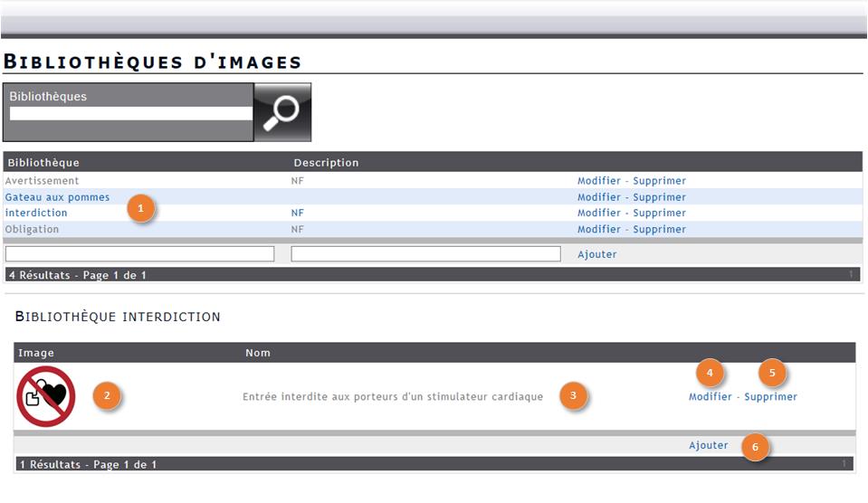Screen dimensions: 868x503
Task: Click Modifier for Obligation row
Action: point(599,230)
